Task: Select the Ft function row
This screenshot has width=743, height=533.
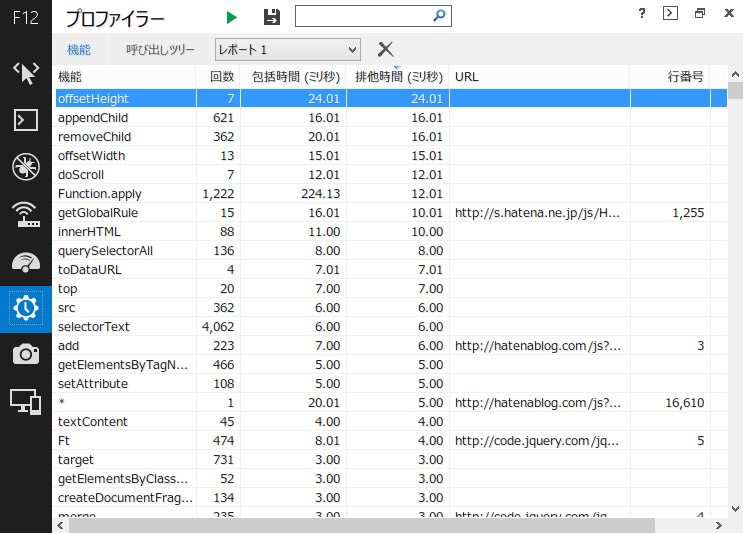Action: (391, 441)
